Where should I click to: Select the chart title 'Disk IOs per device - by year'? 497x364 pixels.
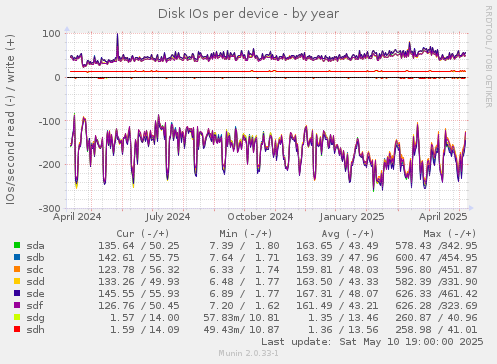248,14
